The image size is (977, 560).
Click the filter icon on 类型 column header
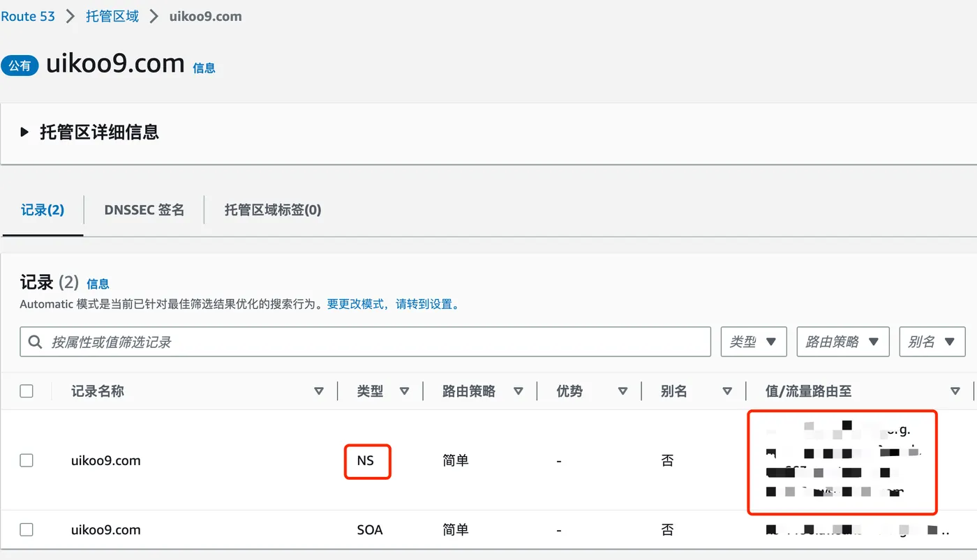coord(405,391)
